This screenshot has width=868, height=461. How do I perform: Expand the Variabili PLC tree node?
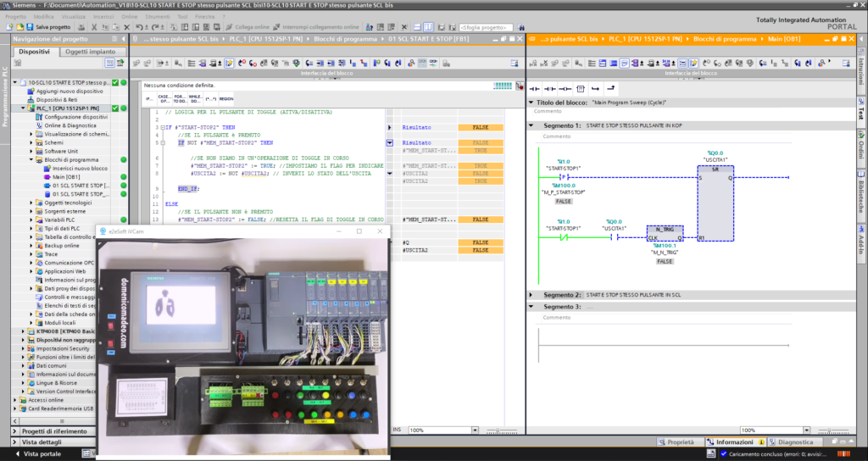click(x=31, y=219)
